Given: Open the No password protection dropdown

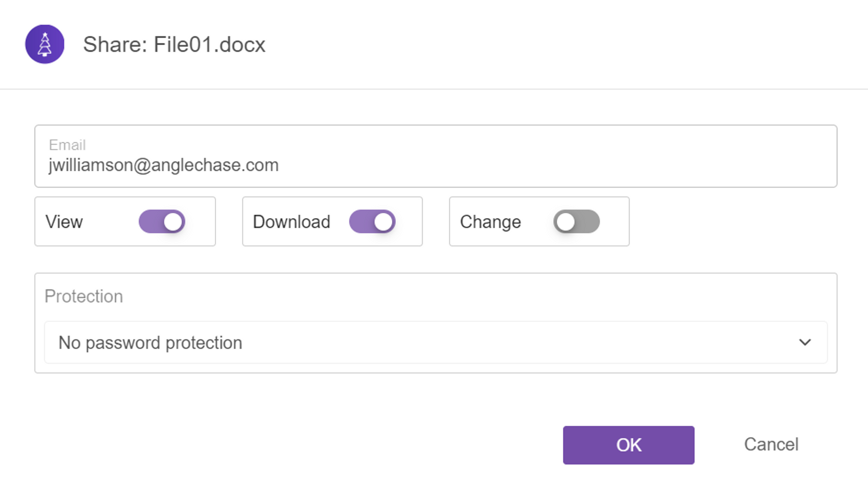Looking at the screenshot, I should point(436,343).
